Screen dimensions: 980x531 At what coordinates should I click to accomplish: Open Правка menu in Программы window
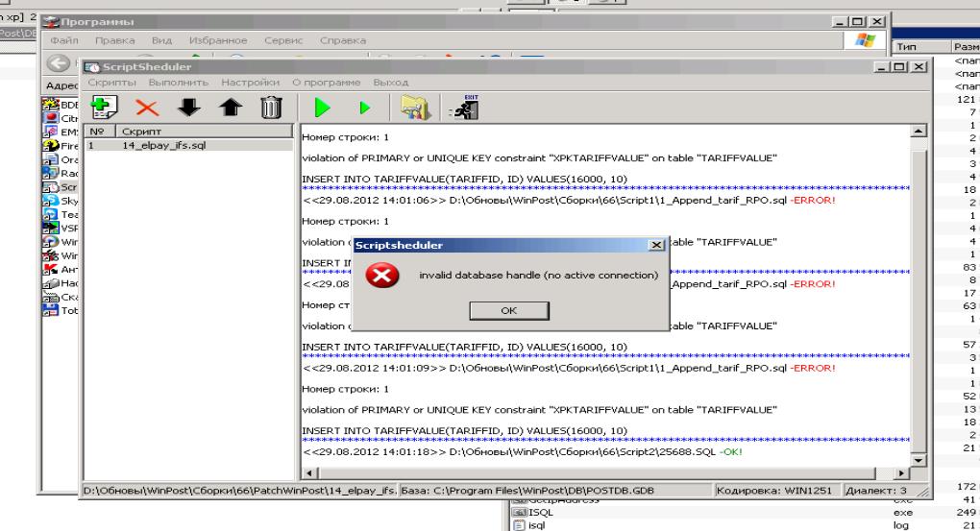[x=114, y=40]
